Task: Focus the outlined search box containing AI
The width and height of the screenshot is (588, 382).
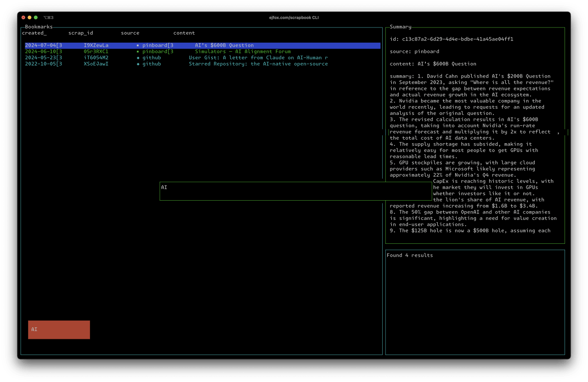Action: click(296, 191)
